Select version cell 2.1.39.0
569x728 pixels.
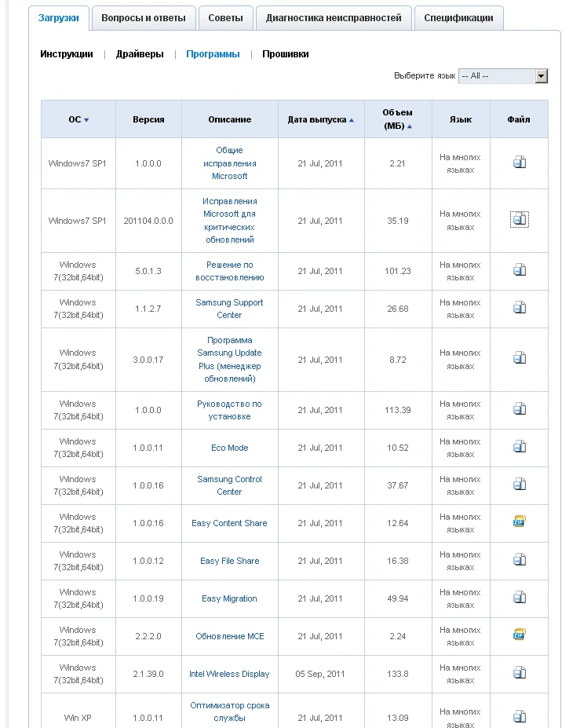[148, 674]
